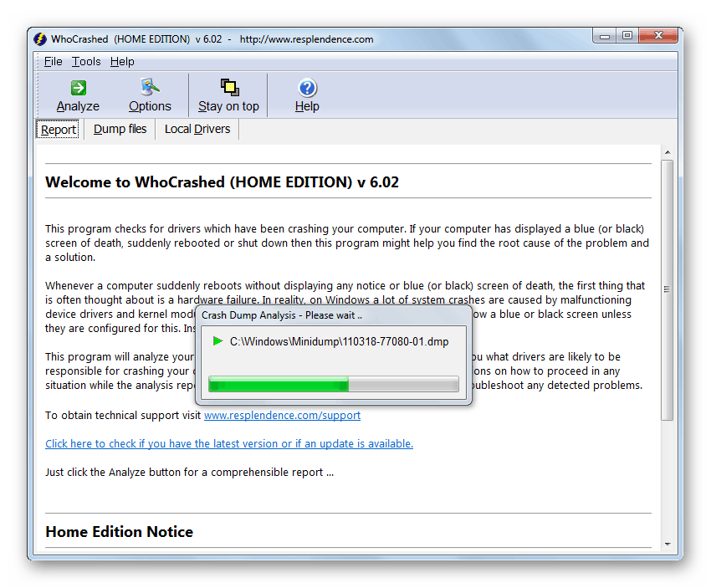The image size is (711, 588).
Task: Click the scroll down arrow of the report
Action: pyautogui.click(x=668, y=544)
